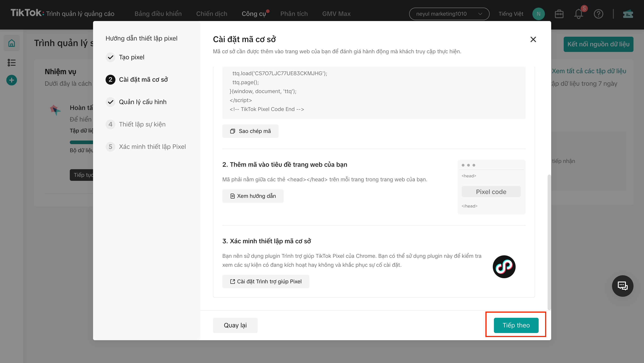
Task: Select step Xác minh thiết lập Pixel
Action: [x=146, y=147]
